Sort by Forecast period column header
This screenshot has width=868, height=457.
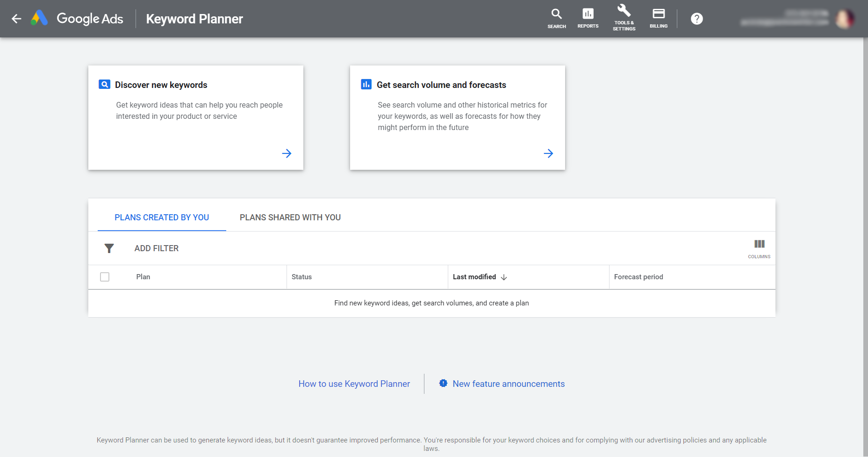point(638,277)
